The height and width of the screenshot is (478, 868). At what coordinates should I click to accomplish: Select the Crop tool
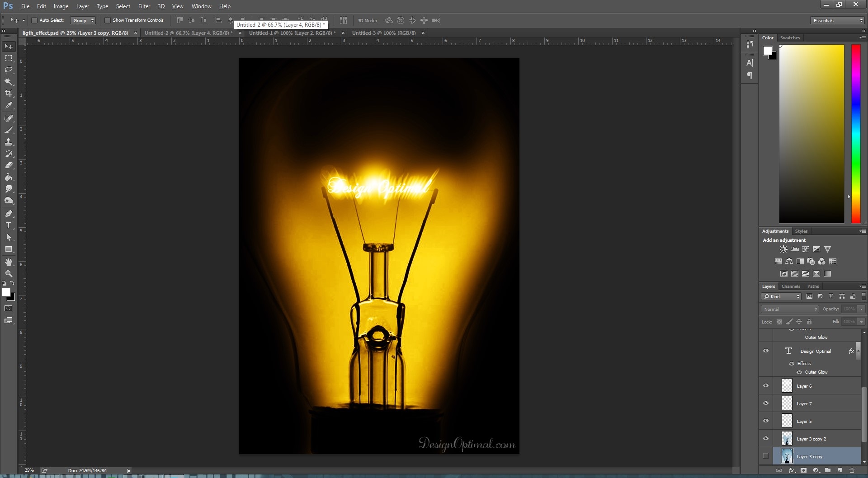click(x=9, y=94)
